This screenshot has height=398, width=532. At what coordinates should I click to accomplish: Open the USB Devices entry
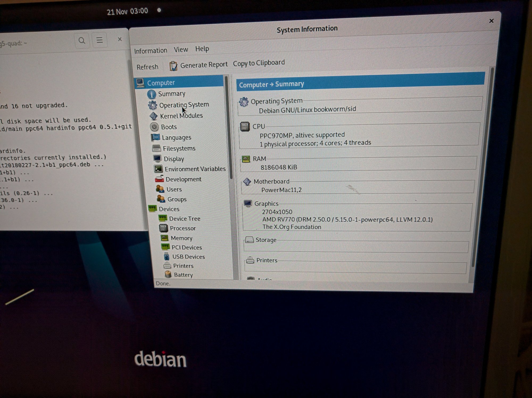188,257
